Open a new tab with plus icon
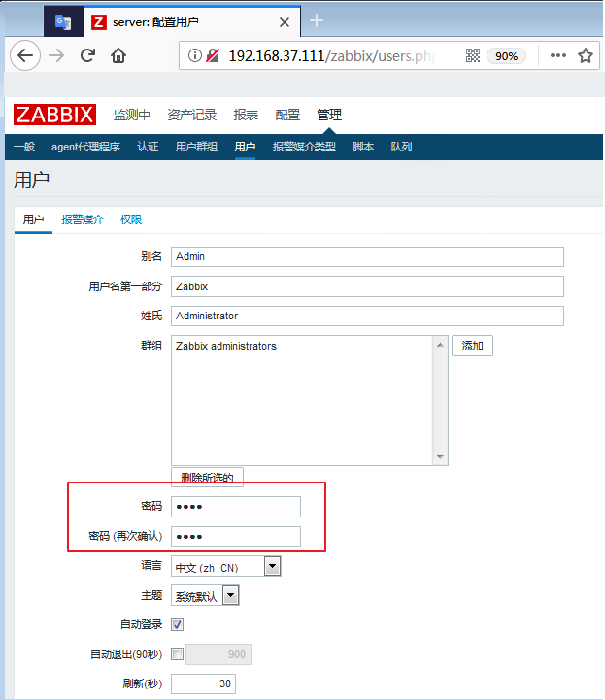 tap(317, 20)
